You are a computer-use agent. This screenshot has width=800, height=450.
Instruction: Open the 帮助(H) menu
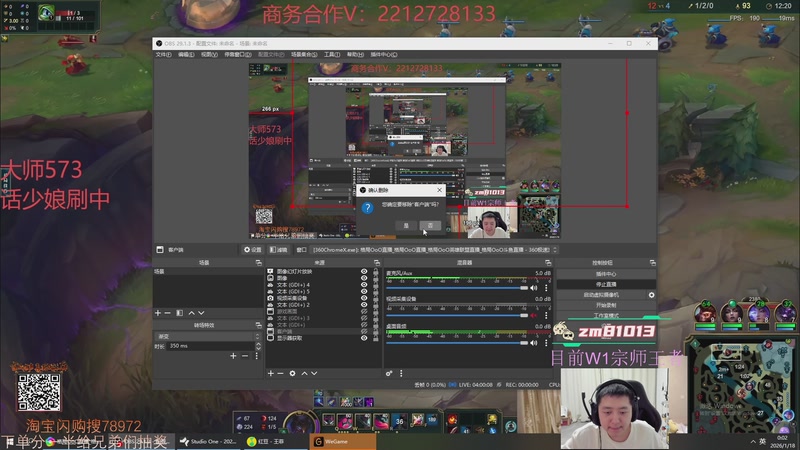point(355,55)
